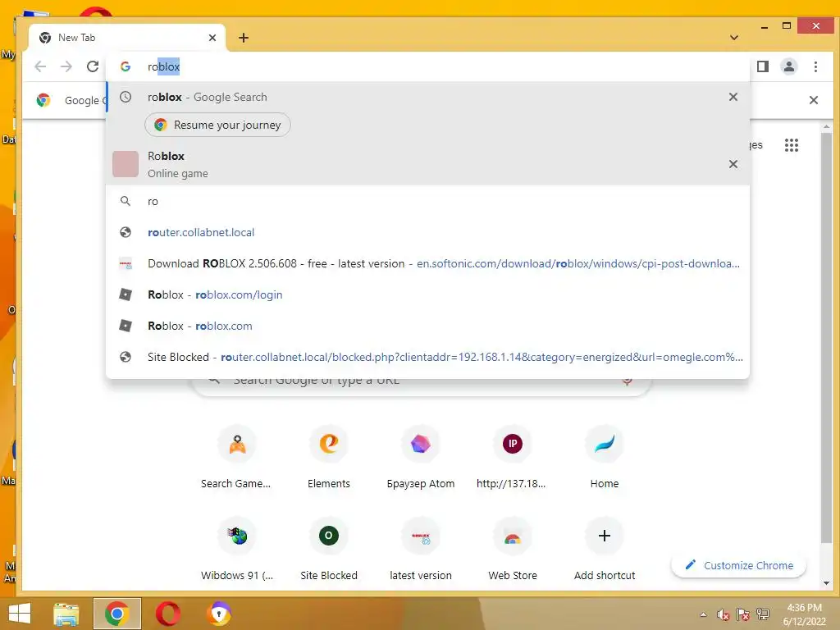The width and height of the screenshot is (840, 630).
Task: Open the side panel icon
Action: 763,66
